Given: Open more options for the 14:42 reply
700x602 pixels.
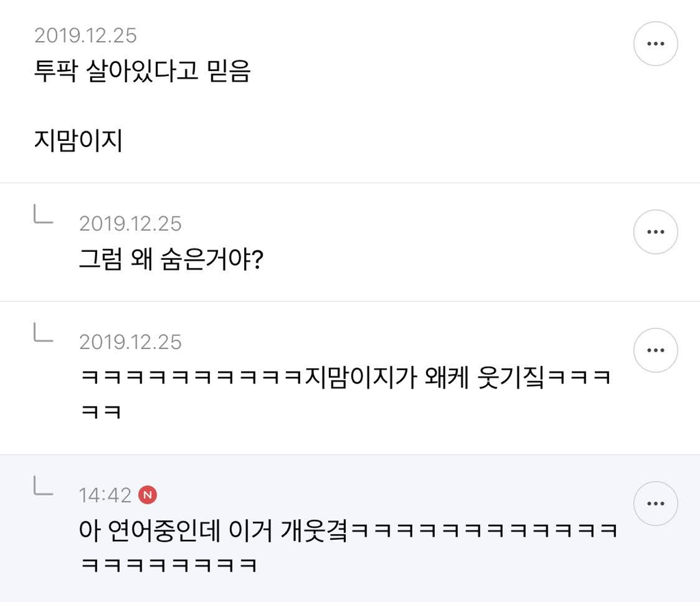Looking at the screenshot, I should (656, 503).
